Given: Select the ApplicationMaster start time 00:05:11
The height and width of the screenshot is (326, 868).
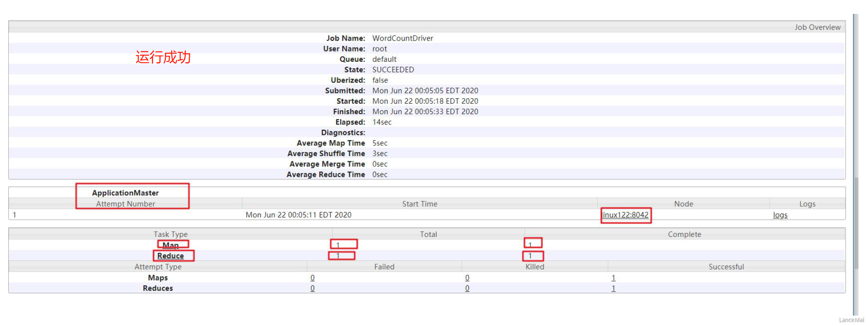Looking at the screenshot, I should coord(298,215).
